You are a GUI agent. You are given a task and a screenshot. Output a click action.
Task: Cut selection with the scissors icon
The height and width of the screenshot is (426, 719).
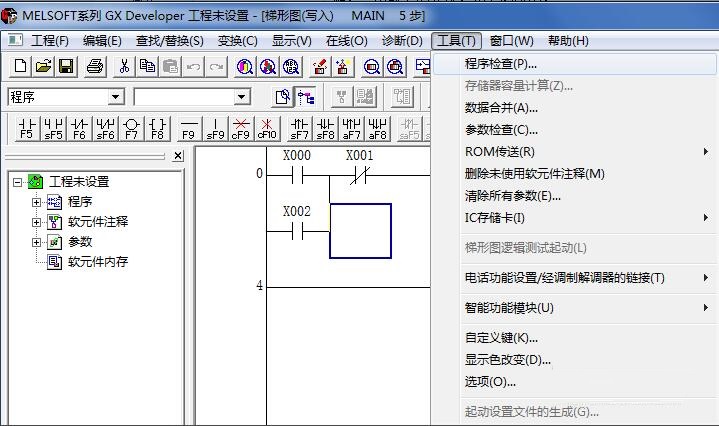coord(124,66)
